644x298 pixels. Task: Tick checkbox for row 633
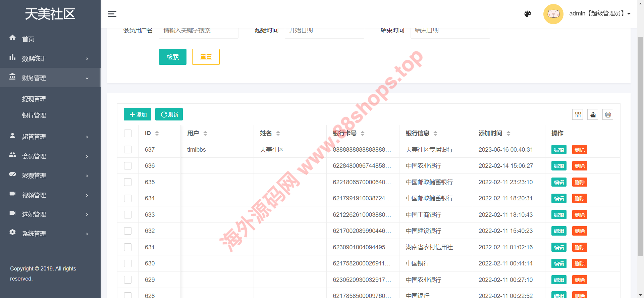click(x=128, y=215)
